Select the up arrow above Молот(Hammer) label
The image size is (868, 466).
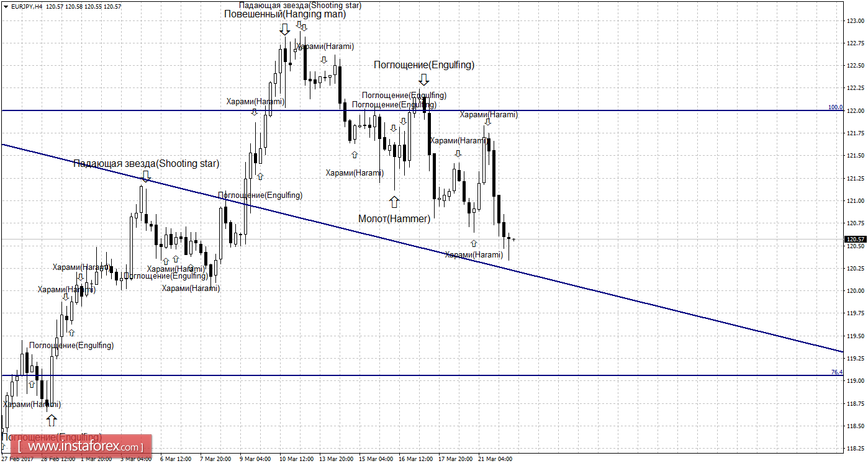pos(394,202)
